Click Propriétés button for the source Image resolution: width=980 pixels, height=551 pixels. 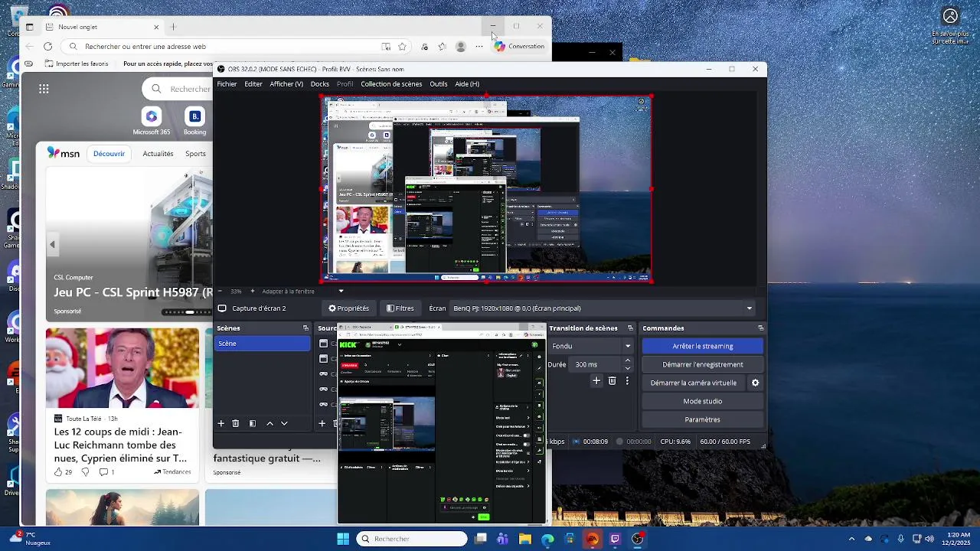point(349,308)
